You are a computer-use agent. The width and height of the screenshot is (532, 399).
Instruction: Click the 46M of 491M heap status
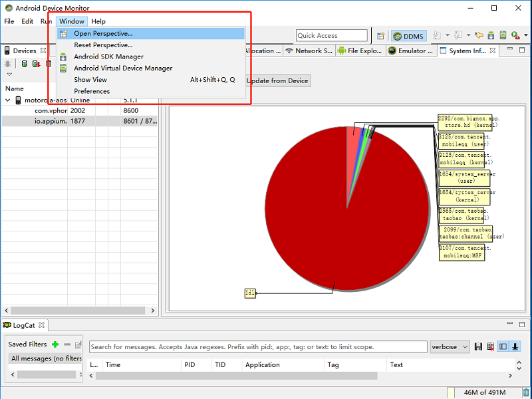485,392
